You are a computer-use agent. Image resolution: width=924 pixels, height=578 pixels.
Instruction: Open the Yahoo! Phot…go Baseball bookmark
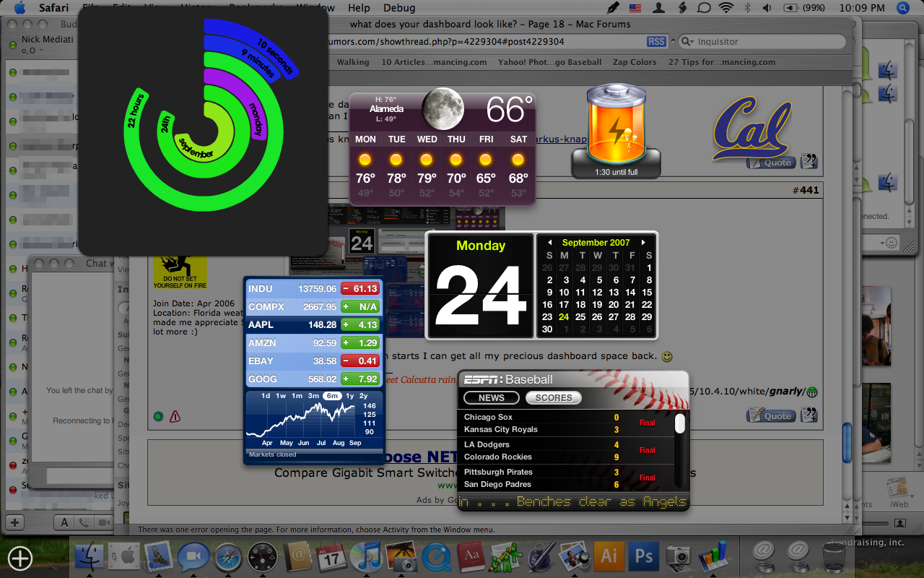(x=549, y=62)
